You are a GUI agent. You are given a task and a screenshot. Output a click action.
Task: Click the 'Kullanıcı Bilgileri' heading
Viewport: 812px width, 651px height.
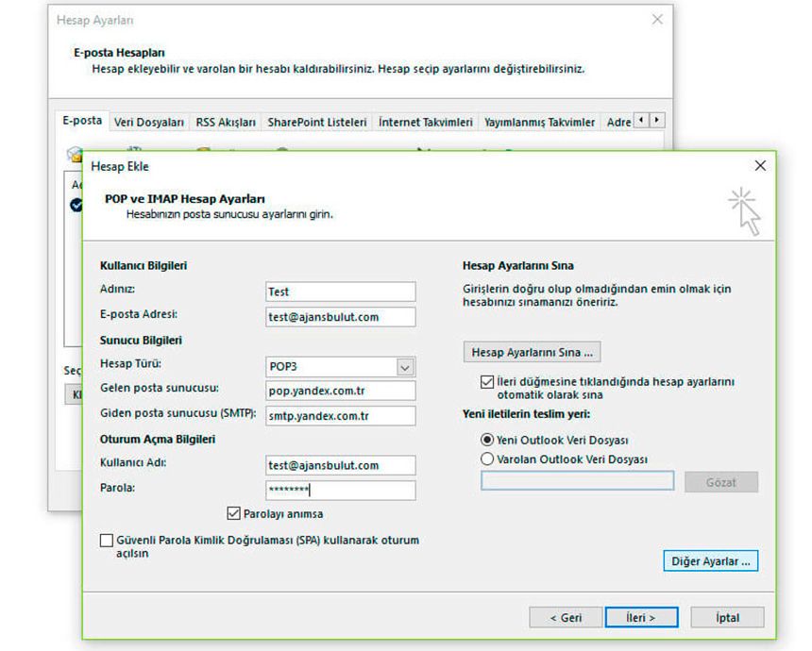click(x=144, y=265)
